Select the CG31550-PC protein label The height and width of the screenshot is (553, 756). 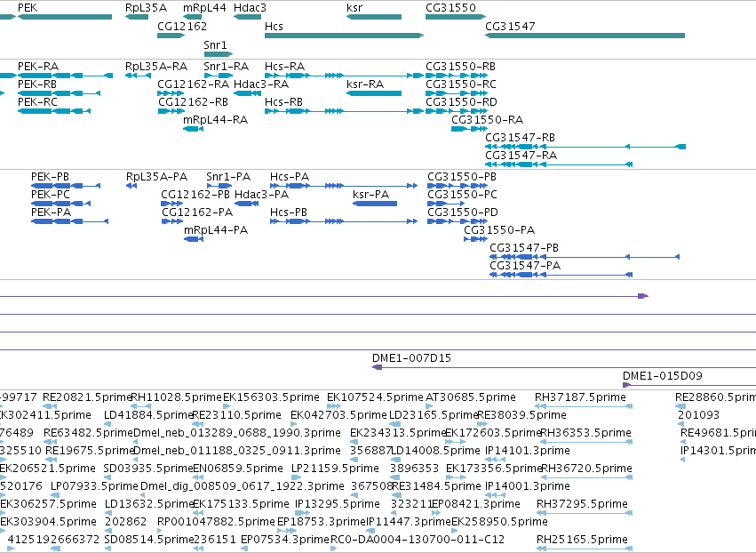tap(462, 195)
